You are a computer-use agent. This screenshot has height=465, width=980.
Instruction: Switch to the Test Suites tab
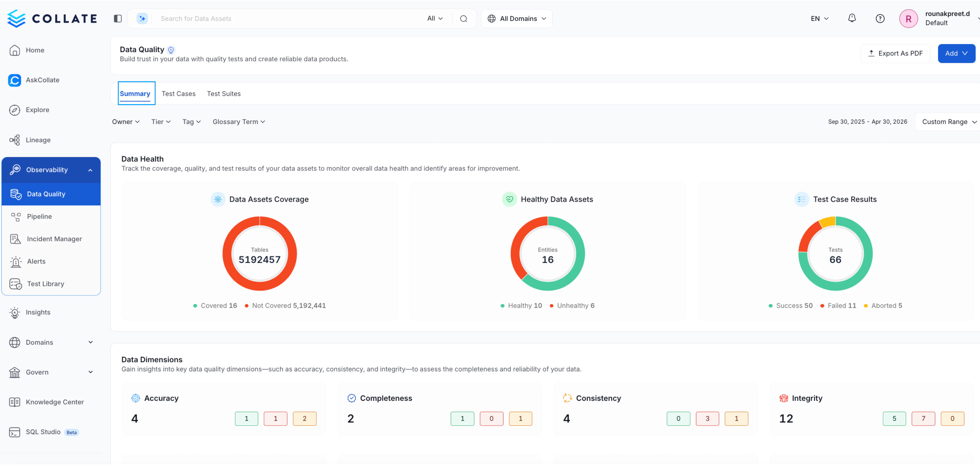[x=224, y=93]
